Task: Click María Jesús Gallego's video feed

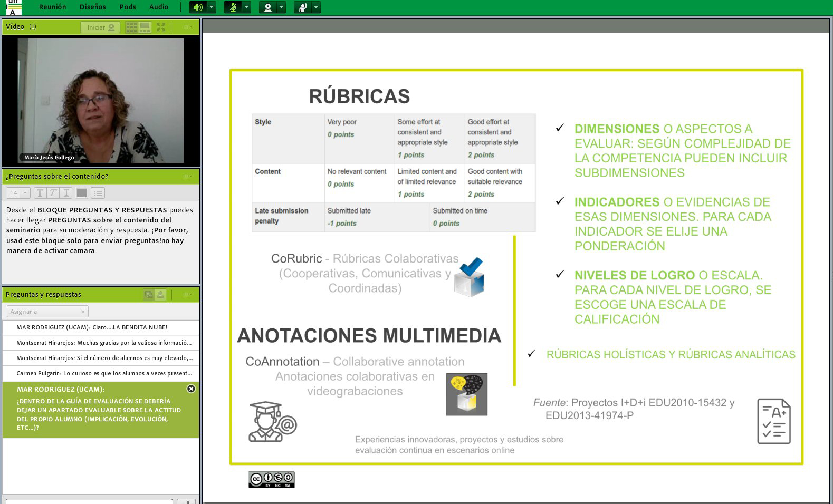Action: pos(101,100)
